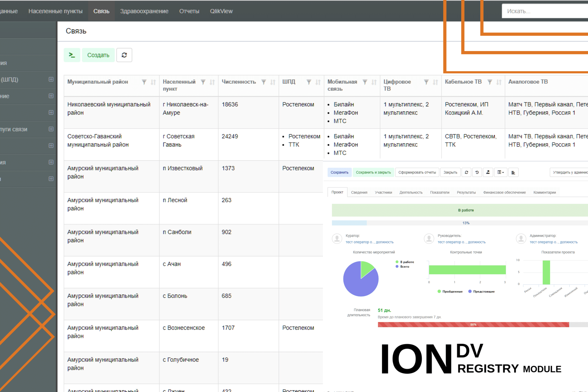
Task: Switch to the Сведения tab
Action: click(359, 192)
